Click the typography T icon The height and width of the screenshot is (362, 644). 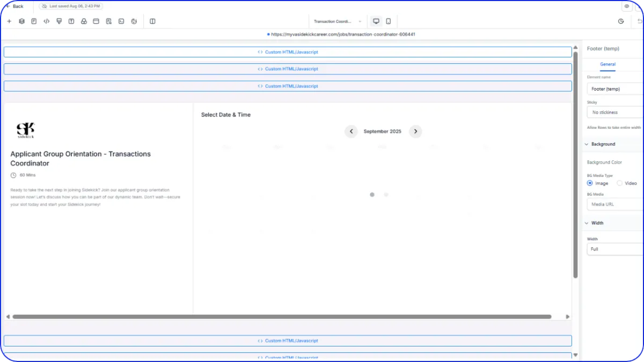point(71,21)
